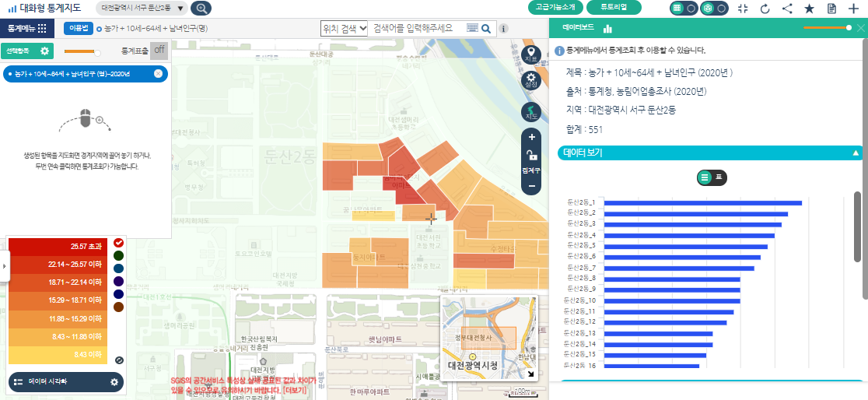The image size is (868, 400).
Task: Switch to the 표 table view
Action: tap(719, 177)
